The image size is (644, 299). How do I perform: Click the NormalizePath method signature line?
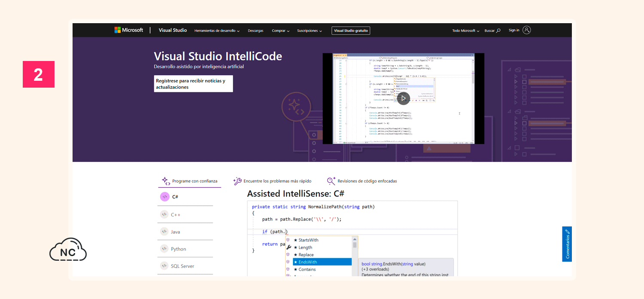[x=313, y=207]
